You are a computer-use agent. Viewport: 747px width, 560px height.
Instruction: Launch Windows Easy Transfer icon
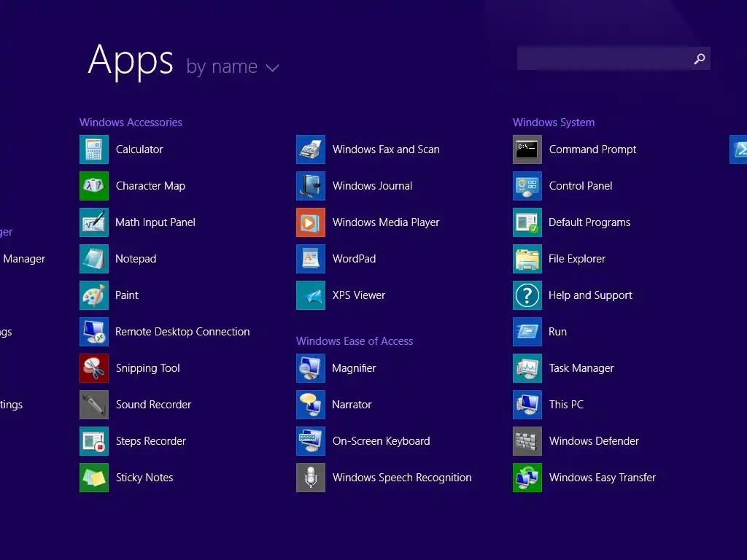click(527, 478)
